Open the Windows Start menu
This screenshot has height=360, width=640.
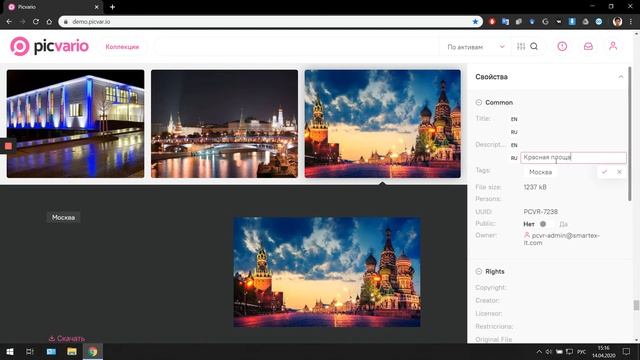10,351
